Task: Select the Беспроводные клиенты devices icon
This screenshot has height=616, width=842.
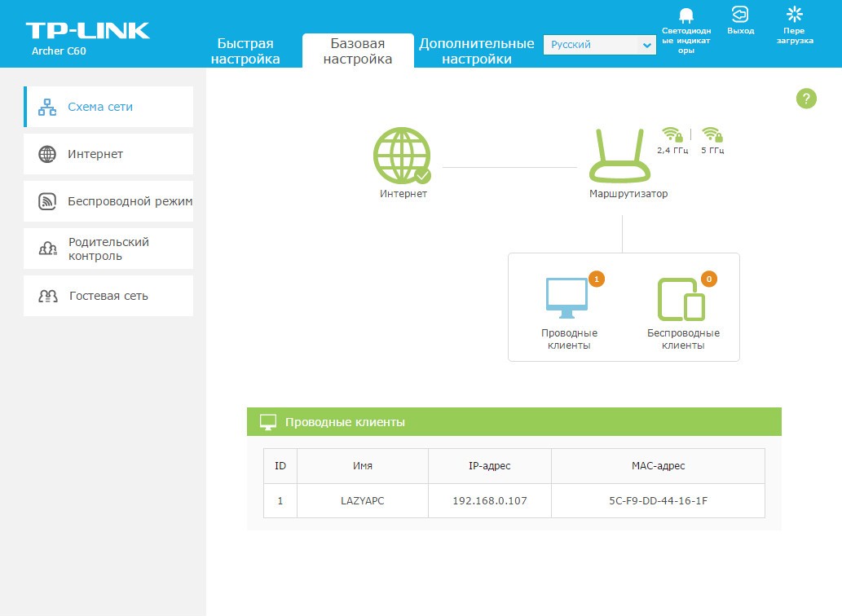Action: [681, 299]
